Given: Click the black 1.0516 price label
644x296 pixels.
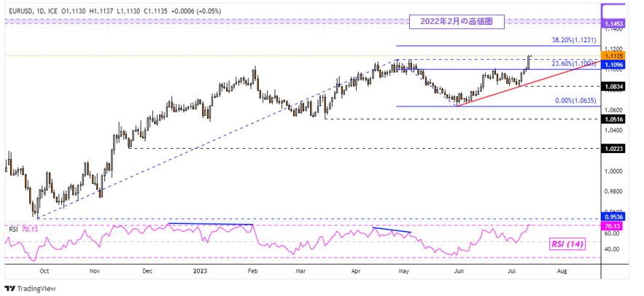Looking at the screenshot, I should pos(613,119).
